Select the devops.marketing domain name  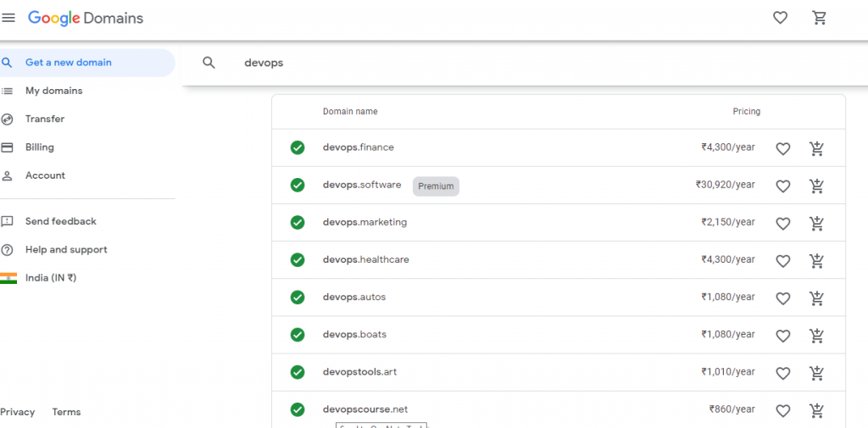coord(364,222)
